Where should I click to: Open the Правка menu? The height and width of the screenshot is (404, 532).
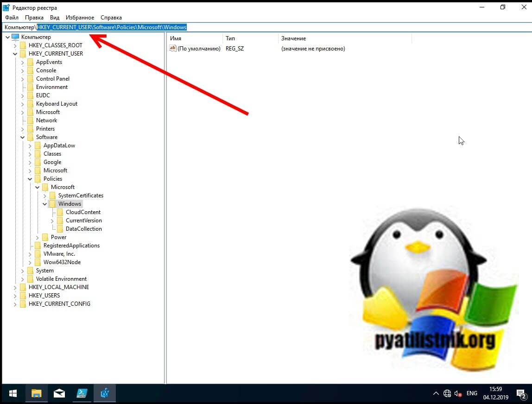[34, 18]
